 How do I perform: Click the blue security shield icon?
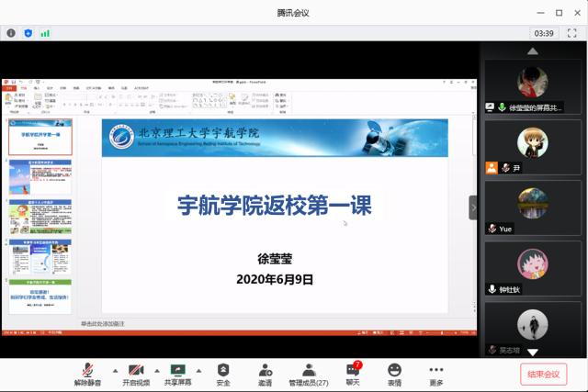[x=28, y=33]
